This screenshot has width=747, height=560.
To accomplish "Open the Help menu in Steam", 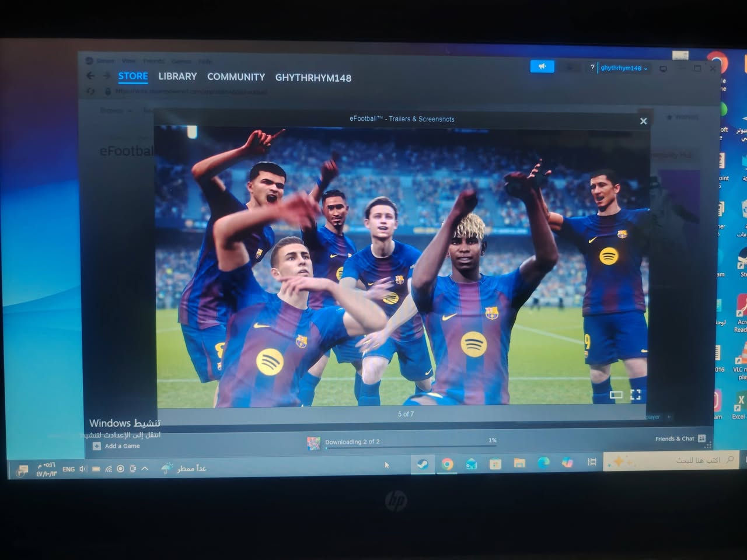I will click(x=205, y=61).
